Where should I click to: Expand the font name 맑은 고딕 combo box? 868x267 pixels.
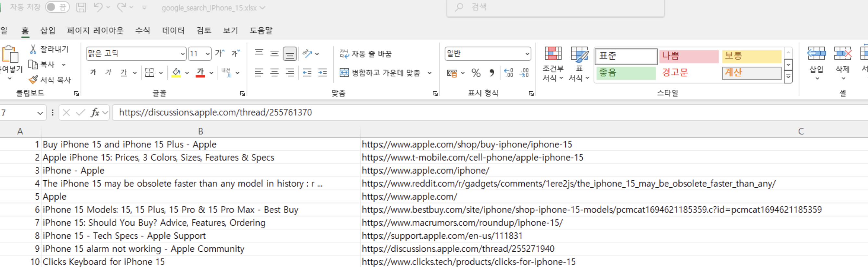(182, 54)
